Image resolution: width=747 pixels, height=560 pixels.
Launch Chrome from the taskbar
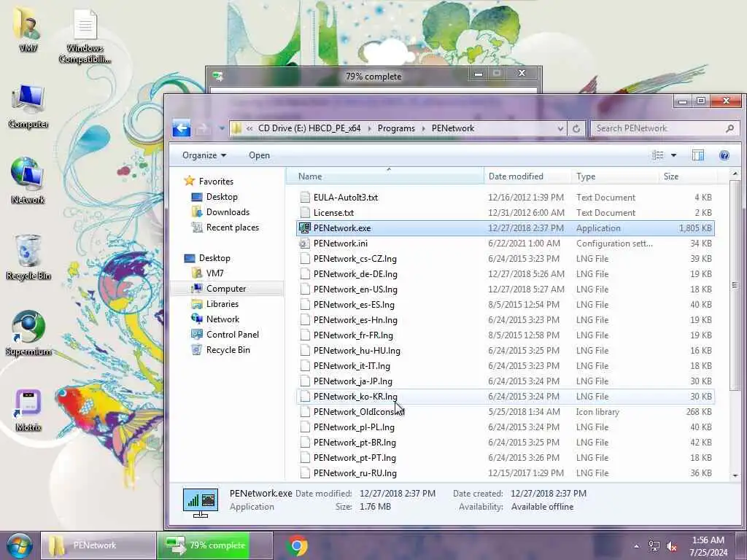coord(297,545)
